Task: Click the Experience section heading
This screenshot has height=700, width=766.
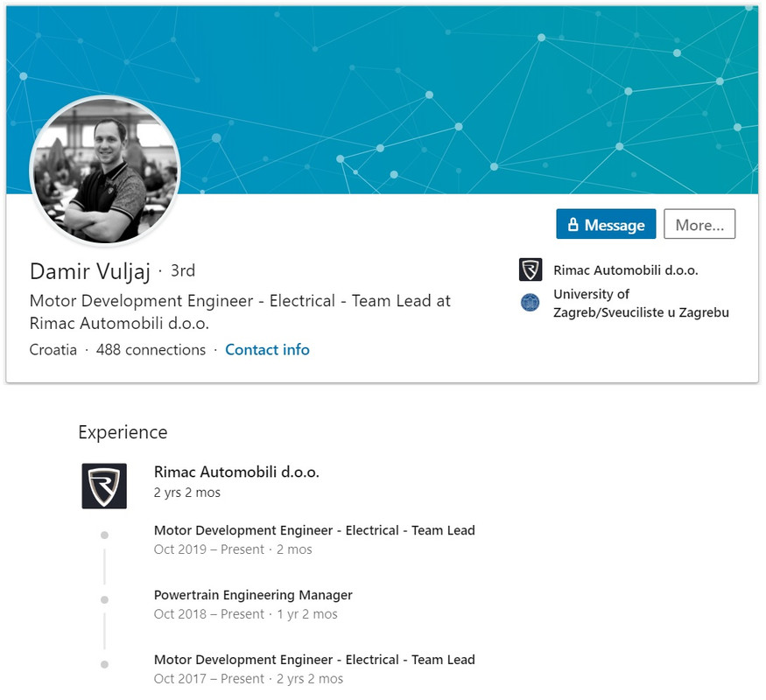Action: point(123,432)
